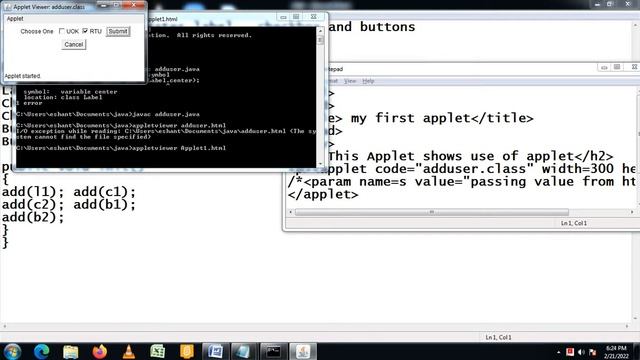
Task: Click the Submit button in Applet Viewer
Action: [x=118, y=31]
